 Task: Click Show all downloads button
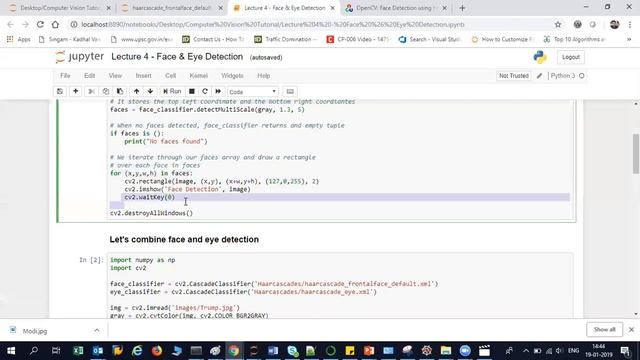click(x=604, y=329)
